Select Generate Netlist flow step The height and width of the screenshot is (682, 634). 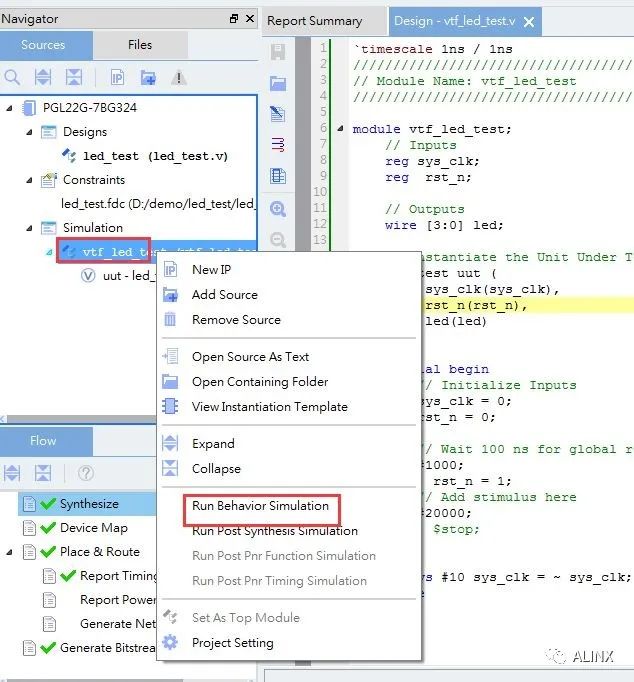click(118, 624)
